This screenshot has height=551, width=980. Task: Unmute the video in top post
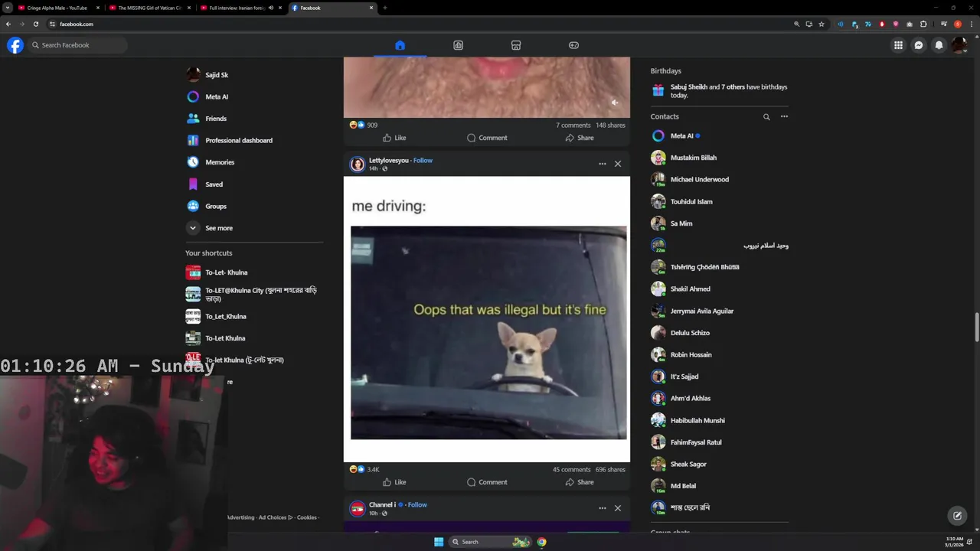[x=614, y=102]
